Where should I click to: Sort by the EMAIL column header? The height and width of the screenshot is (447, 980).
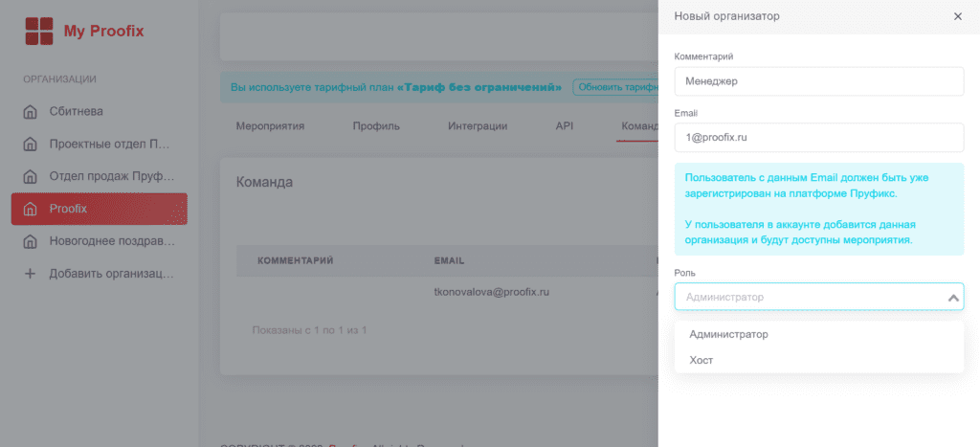click(450, 260)
